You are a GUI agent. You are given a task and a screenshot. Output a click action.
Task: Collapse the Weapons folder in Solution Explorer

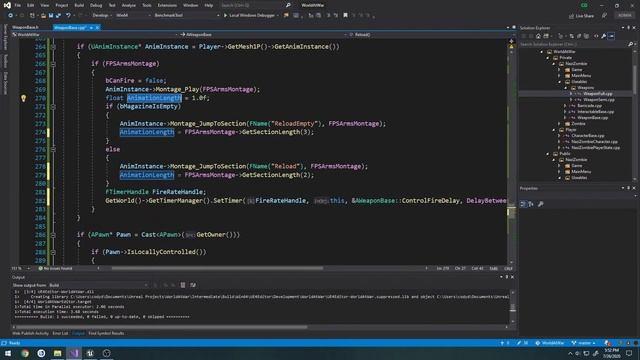(x=566, y=88)
